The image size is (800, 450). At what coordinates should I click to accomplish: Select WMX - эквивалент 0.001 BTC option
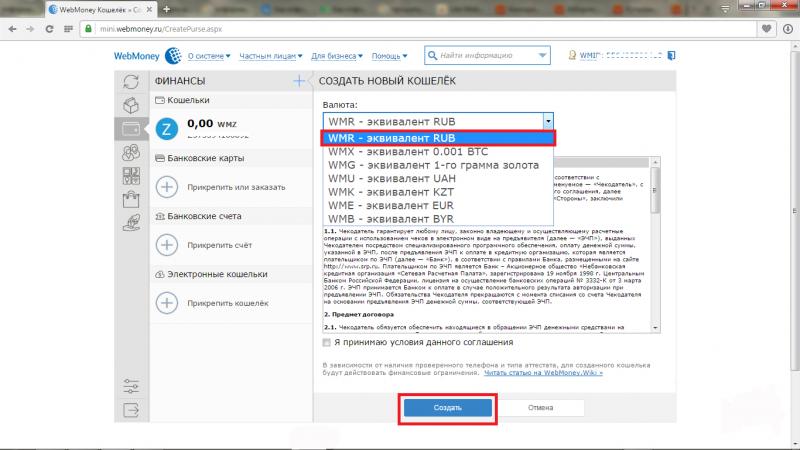(438, 152)
